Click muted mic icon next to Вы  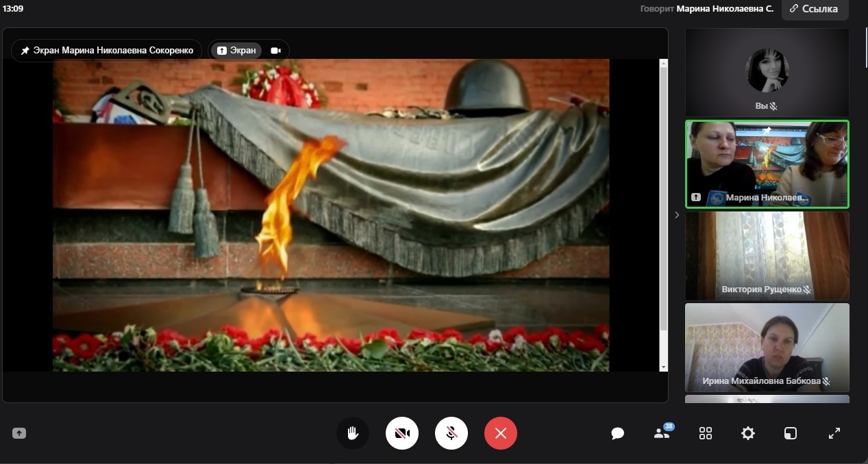[x=774, y=106]
